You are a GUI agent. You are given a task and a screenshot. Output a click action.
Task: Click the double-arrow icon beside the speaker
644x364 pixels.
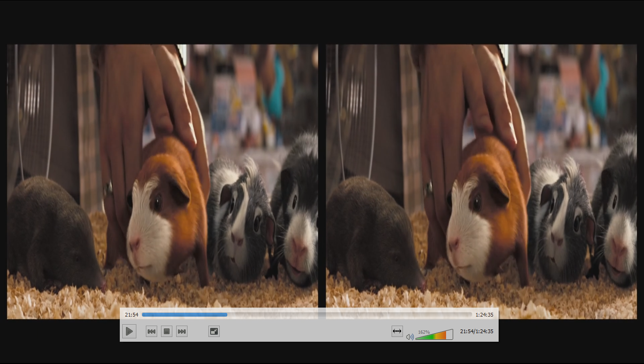tap(397, 331)
